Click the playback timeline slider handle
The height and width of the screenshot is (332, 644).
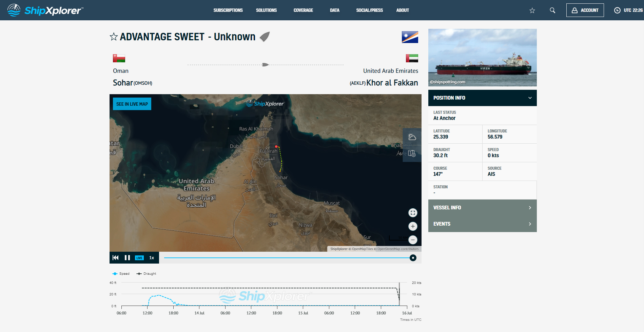click(413, 258)
